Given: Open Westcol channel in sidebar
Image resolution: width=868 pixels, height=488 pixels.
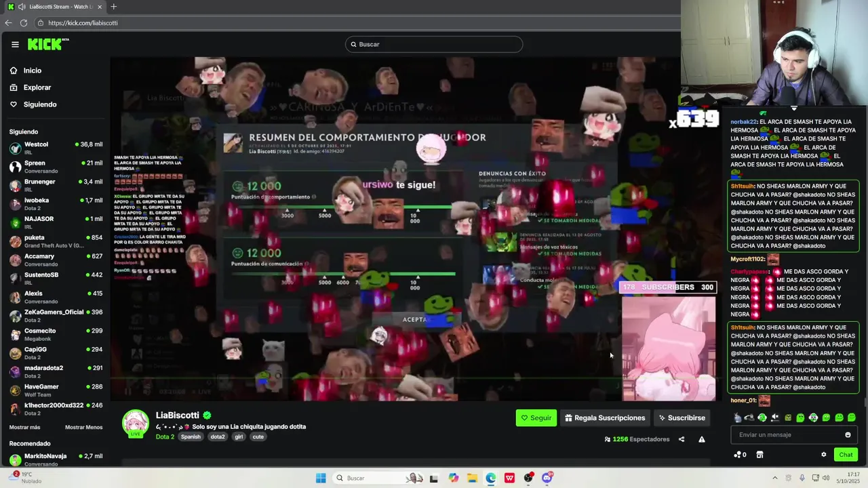Looking at the screenshot, I should click(x=56, y=148).
